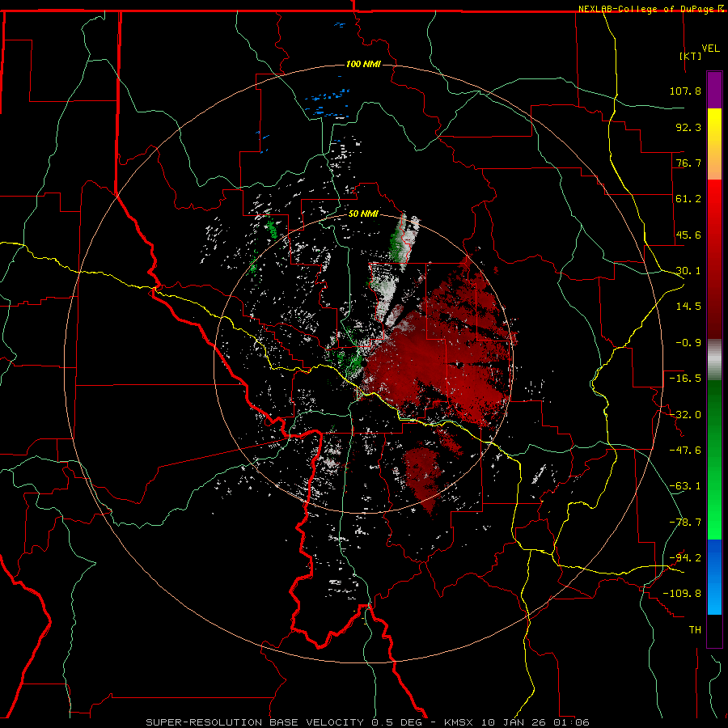The height and width of the screenshot is (728, 728).
Task: Select the -0.9 scale value
Action: click(x=688, y=343)
